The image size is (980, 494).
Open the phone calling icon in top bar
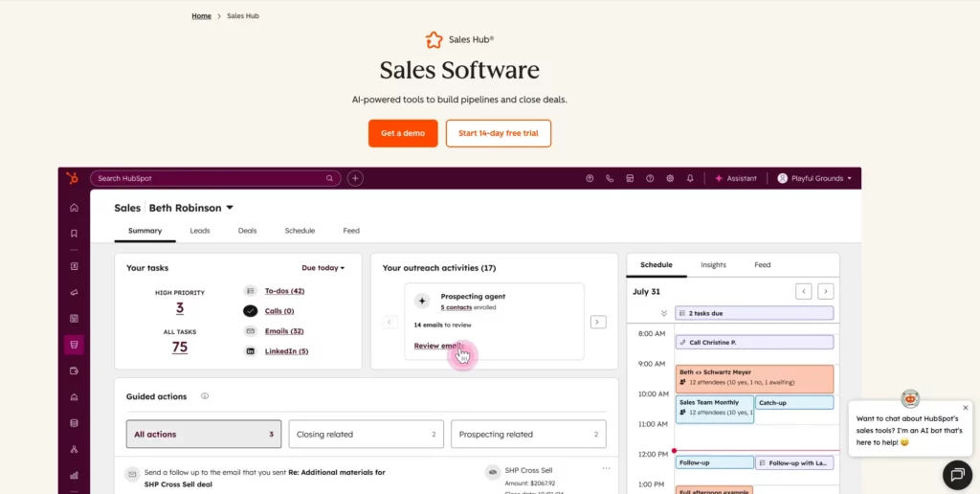point(610,178)
